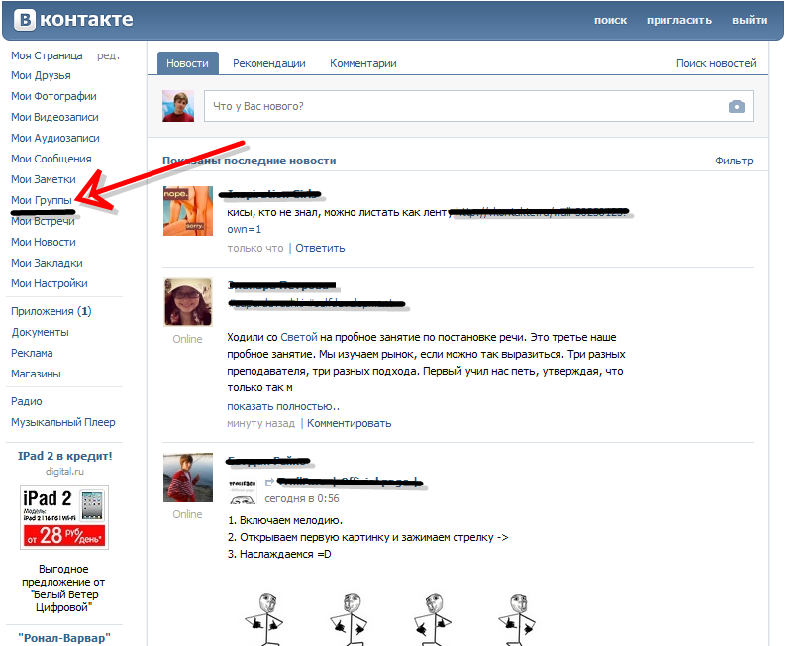Open the 'IPad 2 в кредит!' ad title
The width and height of the screenshot is (812, 646).
(x=64, y=456)
